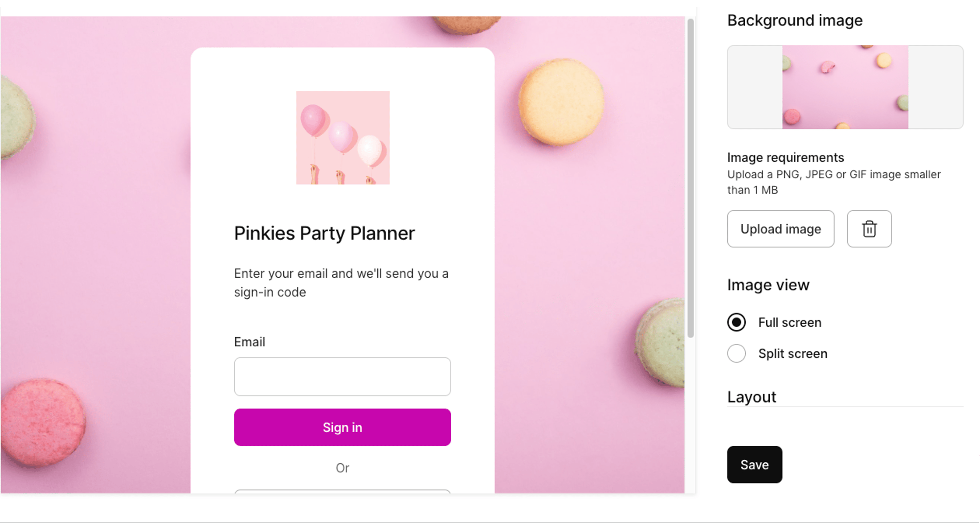The width and height of the screenshot is (980, 523).
Task: Click the 'Split screen' option label
Action: click(792, 354)
